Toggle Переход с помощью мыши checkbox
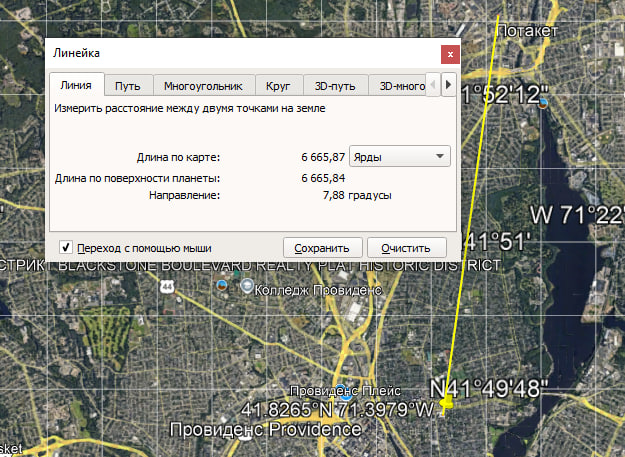The image size is (625, 457). 66,247
